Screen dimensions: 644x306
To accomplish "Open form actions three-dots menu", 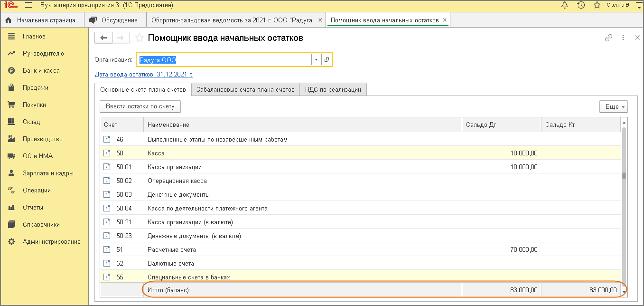I will pos(624,38).
